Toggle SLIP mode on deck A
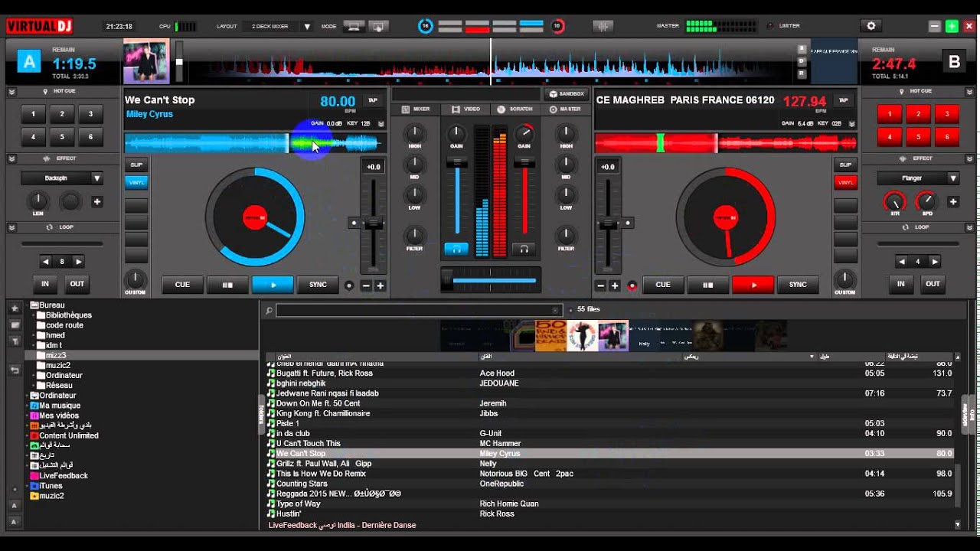This screenshot has height=551, width=980. tap(136, 165)
